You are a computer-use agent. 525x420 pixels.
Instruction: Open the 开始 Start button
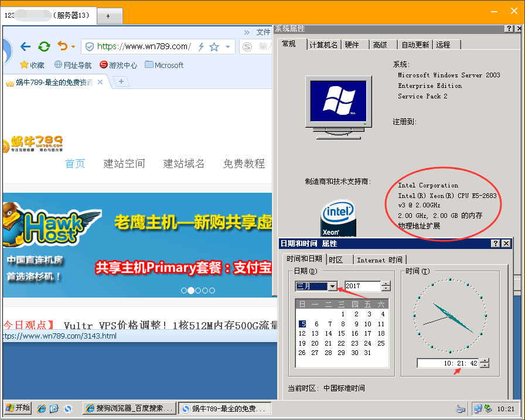pos(18,408)
